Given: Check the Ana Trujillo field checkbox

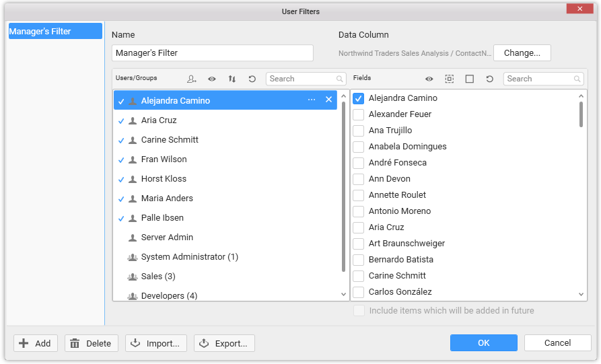Looking at the screenshot, I should point(359,131).
